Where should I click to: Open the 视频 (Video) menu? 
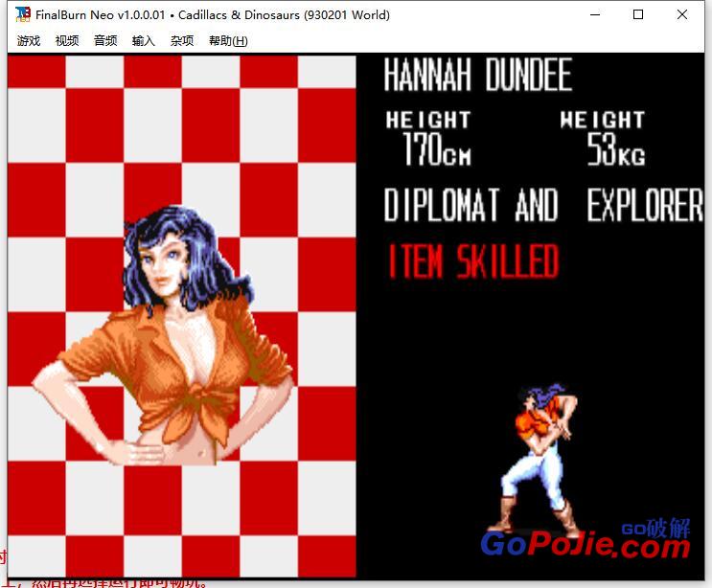[67, 41]
